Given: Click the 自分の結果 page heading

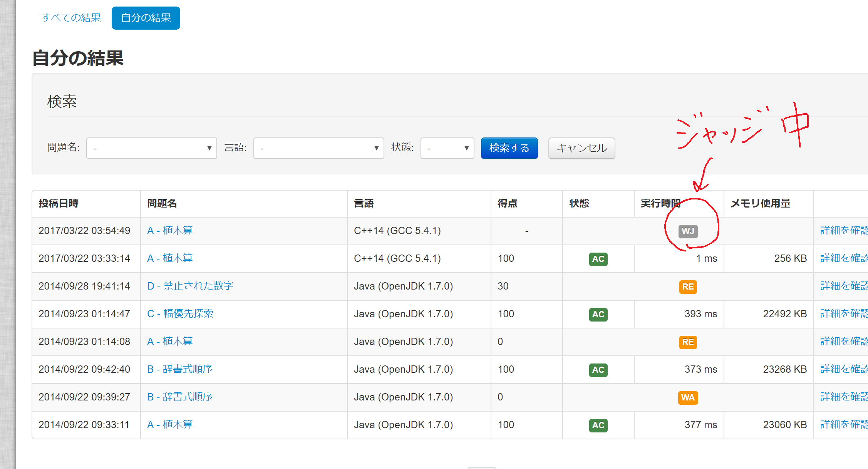Looking at the screenshot, I should [78, 59].
